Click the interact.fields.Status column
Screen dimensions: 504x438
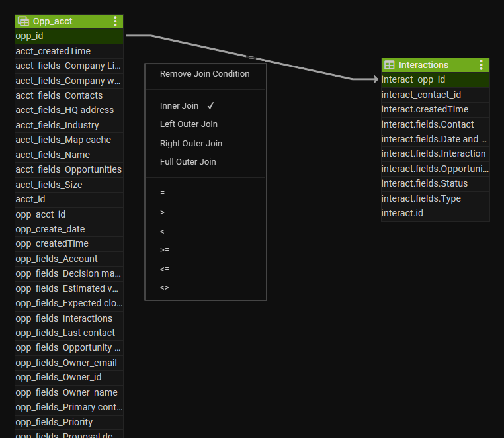coord(435,183)
